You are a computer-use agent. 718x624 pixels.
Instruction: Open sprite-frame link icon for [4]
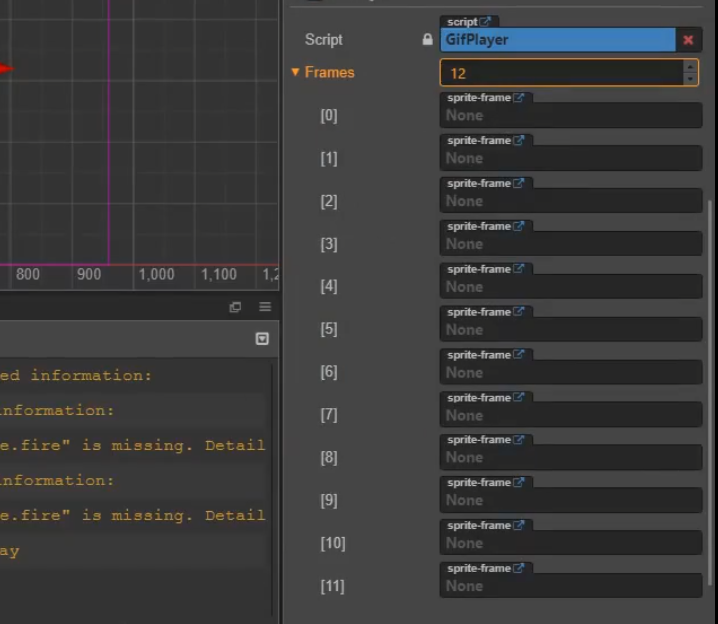pos(518,269)
